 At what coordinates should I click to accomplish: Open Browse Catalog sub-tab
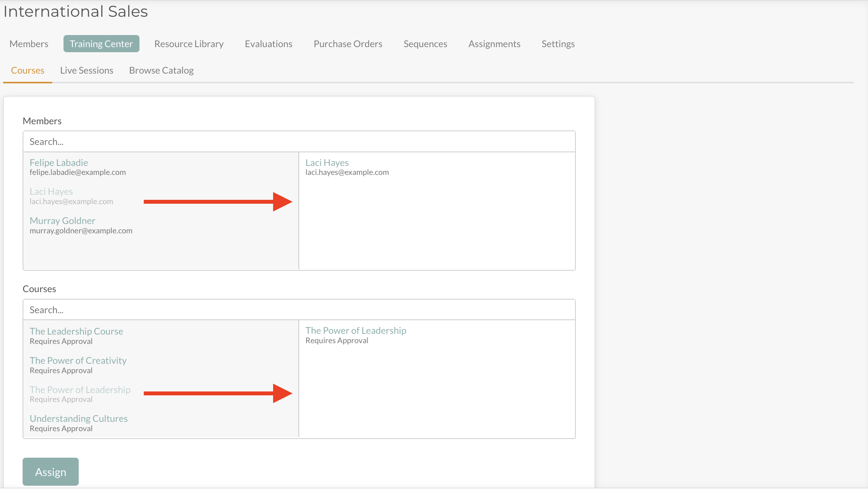(161, 71)
